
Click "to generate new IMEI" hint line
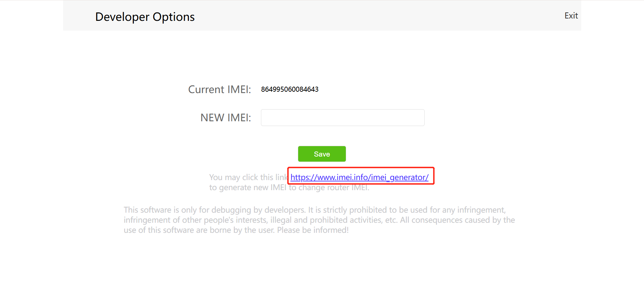tap(248, 187)
